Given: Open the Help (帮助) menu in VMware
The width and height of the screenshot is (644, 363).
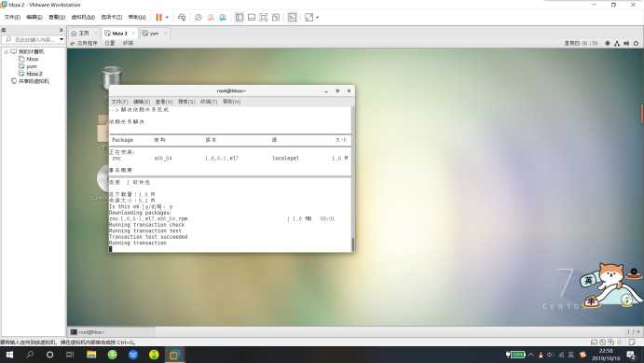Looking at the screenshot, I should (x=137, y=18).
